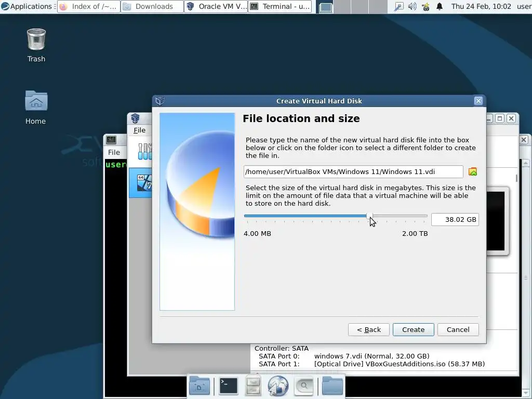Open the notifications bell icon
Screen dimensions: 532x399
point(440,6)
